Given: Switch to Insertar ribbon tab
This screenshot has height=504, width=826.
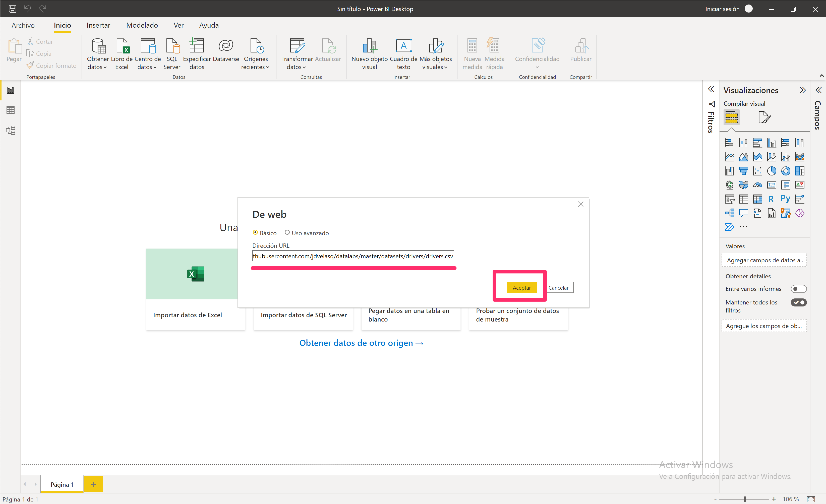Looking at the screenshot, I should 98,25.
